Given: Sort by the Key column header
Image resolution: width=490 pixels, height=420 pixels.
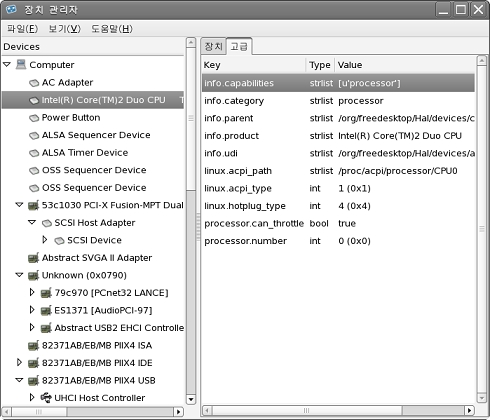Looking at the screenshot, I should 254,65.
